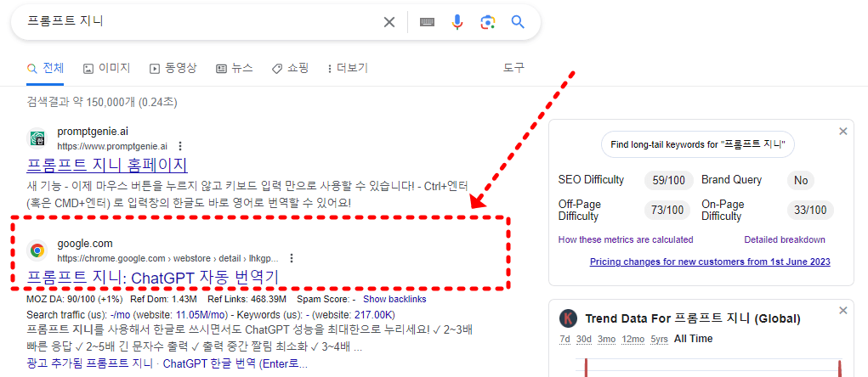Select the 3mo trend range
The height and width of the screenshot is (377, 868).
[x=605, y=339]
